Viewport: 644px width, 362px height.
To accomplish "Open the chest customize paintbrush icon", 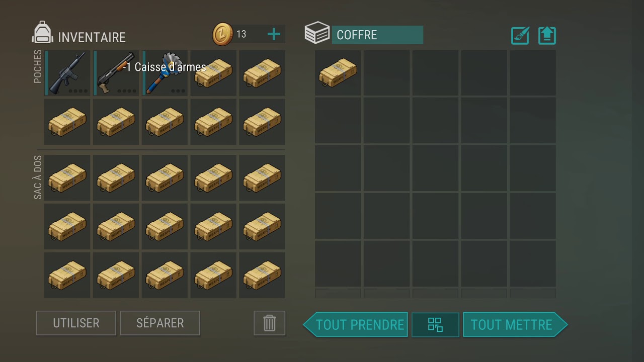I will click(520, 35).
